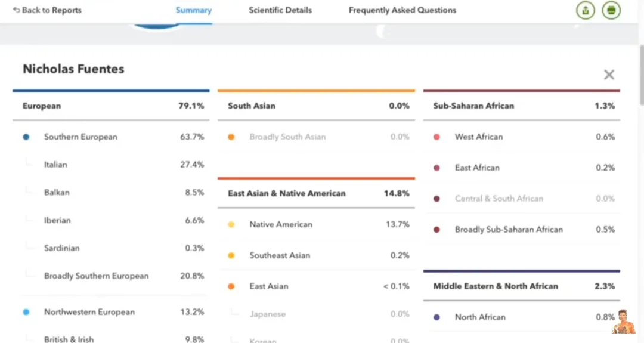Click the North African purple dot
Image resolution: width=644 pixels, height=343 pixels.
(437, 317)
